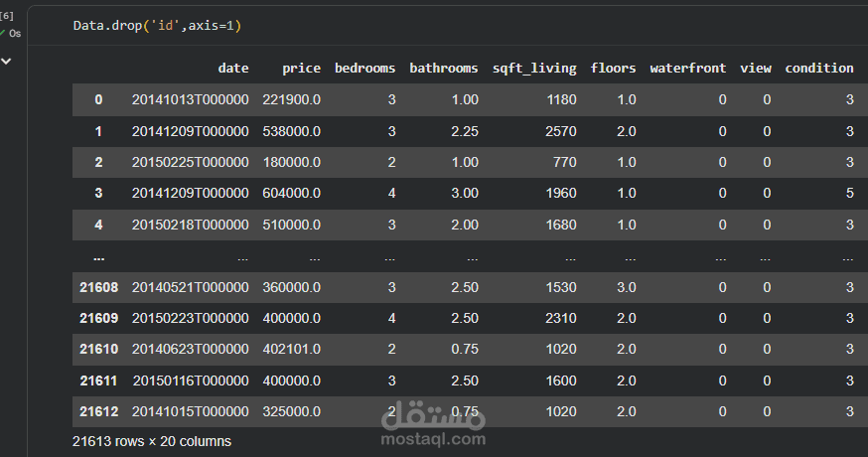Select row index 21608

click(x=98, y=287)
